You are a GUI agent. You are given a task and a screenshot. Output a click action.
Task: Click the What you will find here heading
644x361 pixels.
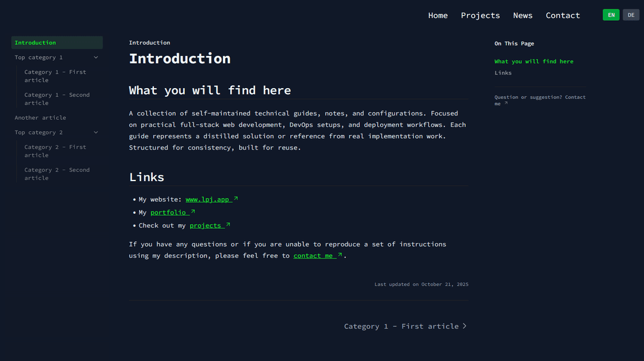(210, 91)
